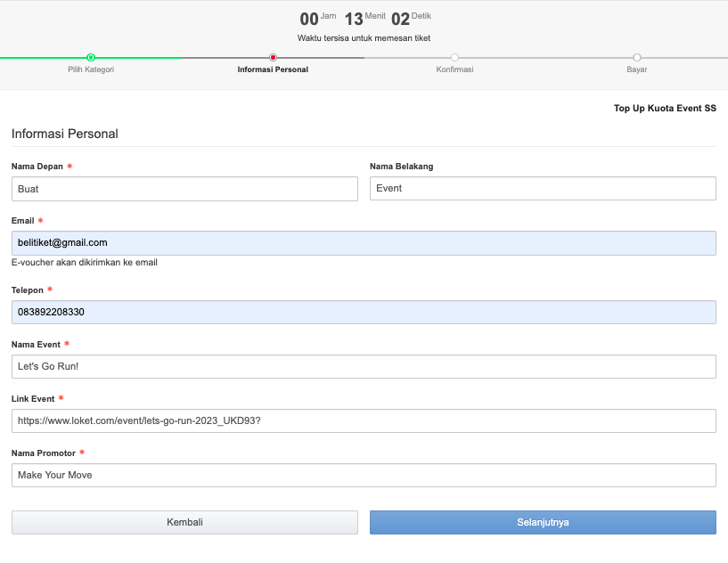Focus the Nama Depan field containing Buat
Screen dimensions: 728x563
[x=184, y=189]
